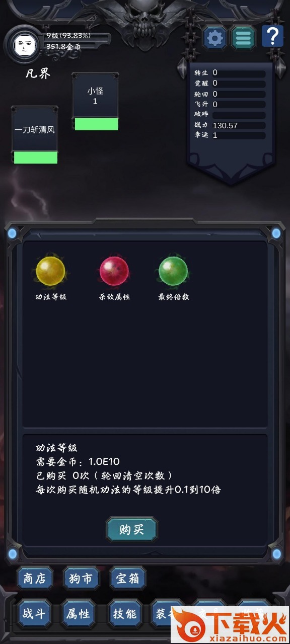Open the 宝箱 treasure chest tab
Viewport: 290px width, 644px height.
pyautogui.click(x=128, y=578)
